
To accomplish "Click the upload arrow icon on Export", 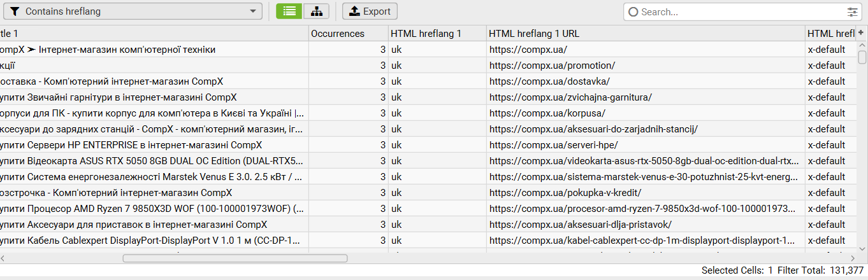I will click(x=354, y=11).
